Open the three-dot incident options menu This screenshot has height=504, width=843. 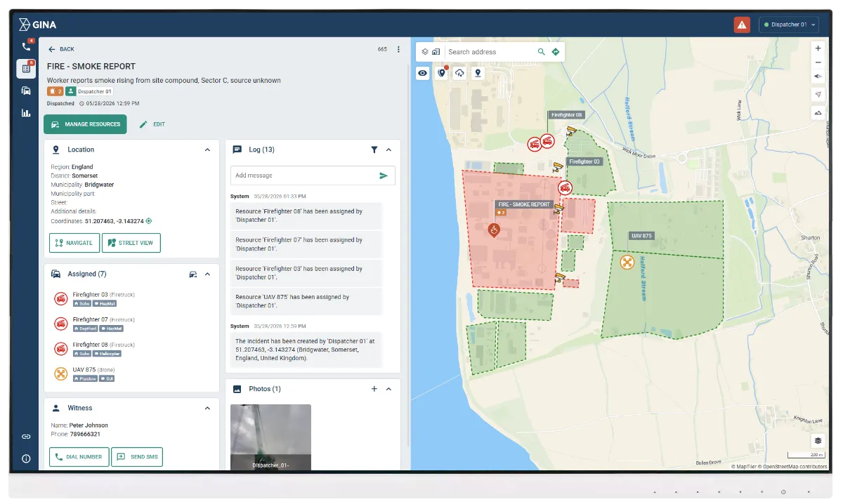pyautogui.click(x=398, y=49)
